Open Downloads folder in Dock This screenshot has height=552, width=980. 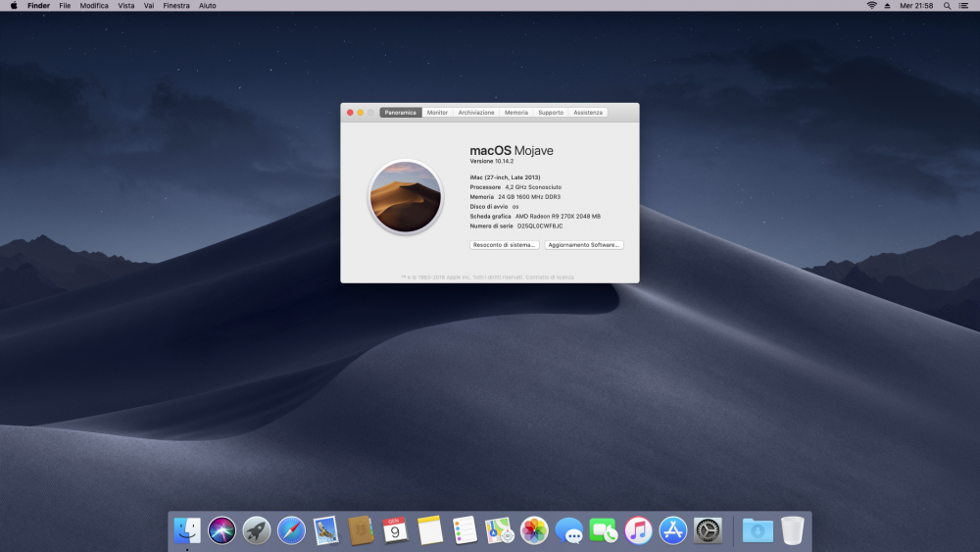(x=758, y=530)
